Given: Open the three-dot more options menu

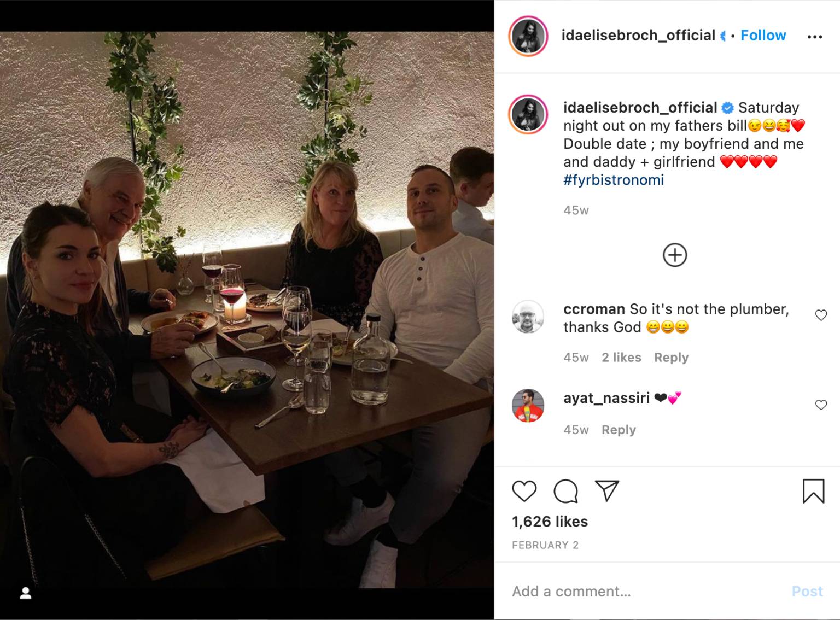Looking at the screenshot, I should pyautogui.click(x=814, y=37).
